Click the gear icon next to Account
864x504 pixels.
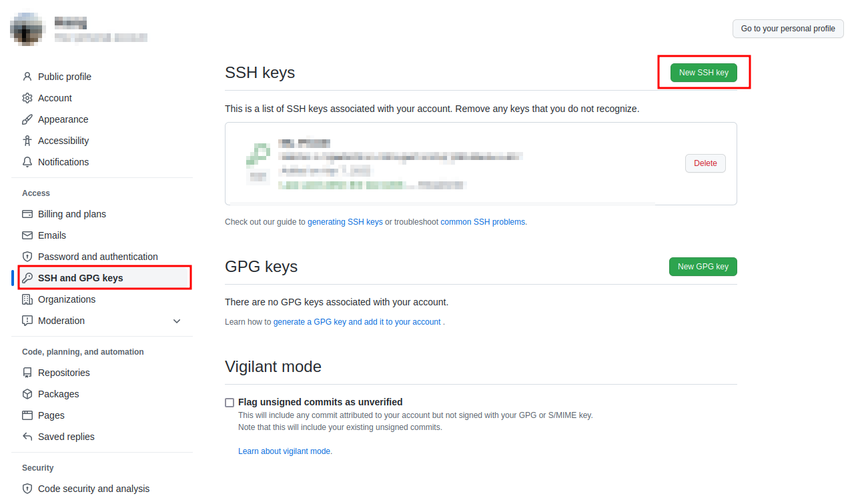point(27,98)
